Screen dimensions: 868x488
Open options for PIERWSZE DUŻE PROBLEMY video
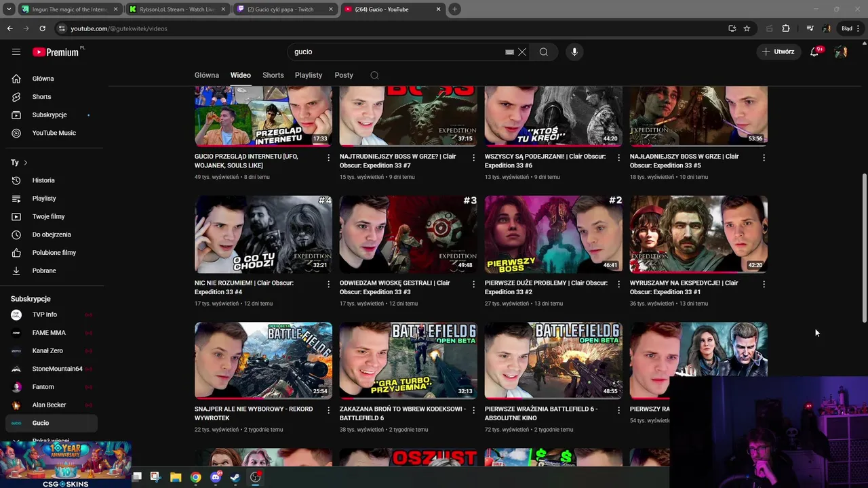click(618, 284)
